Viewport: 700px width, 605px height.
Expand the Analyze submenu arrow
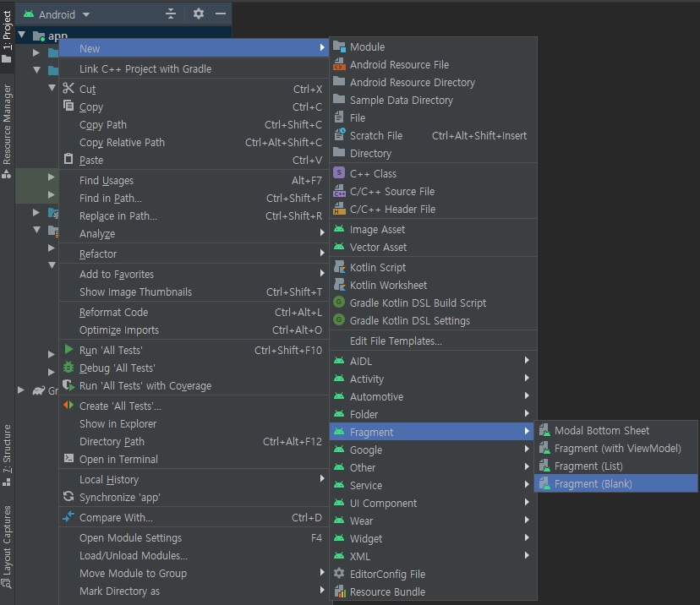point(322,232)
